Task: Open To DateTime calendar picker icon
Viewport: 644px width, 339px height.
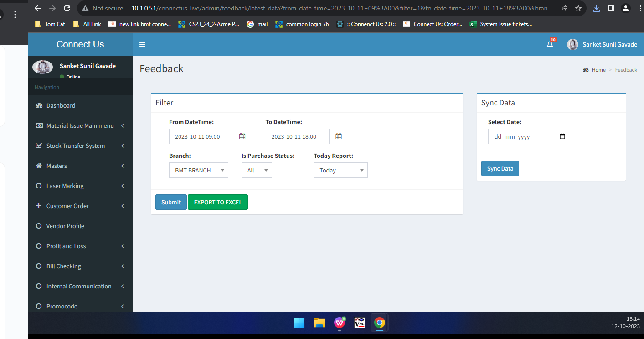Action: tap(339, 136)
